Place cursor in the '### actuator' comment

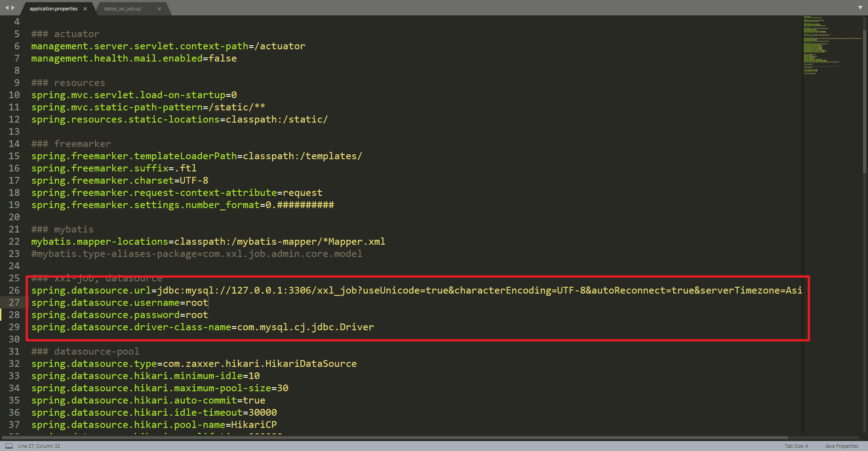click(65, 34)
